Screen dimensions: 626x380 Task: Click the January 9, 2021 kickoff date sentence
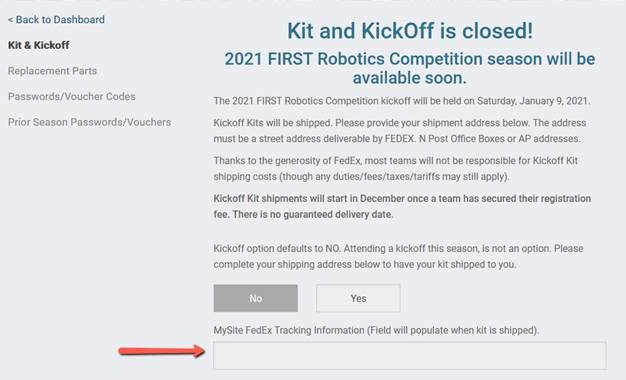pos(401,101)
